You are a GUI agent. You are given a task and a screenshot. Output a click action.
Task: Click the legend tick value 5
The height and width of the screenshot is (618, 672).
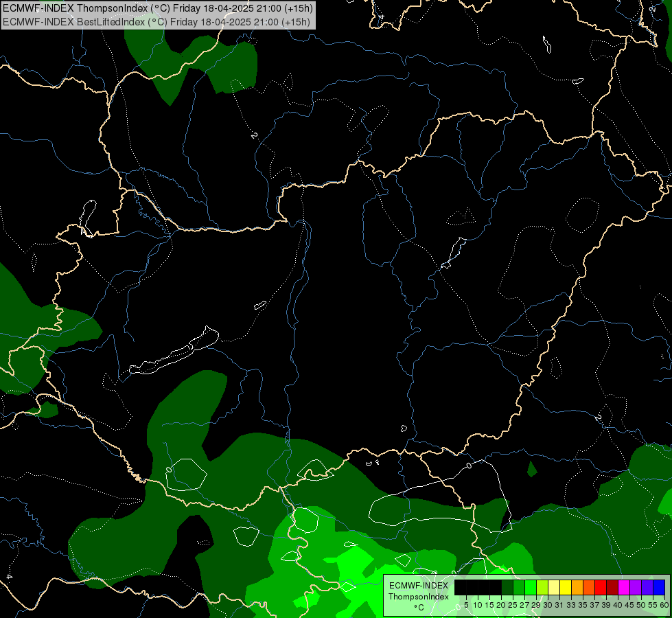tap(466, 605)
